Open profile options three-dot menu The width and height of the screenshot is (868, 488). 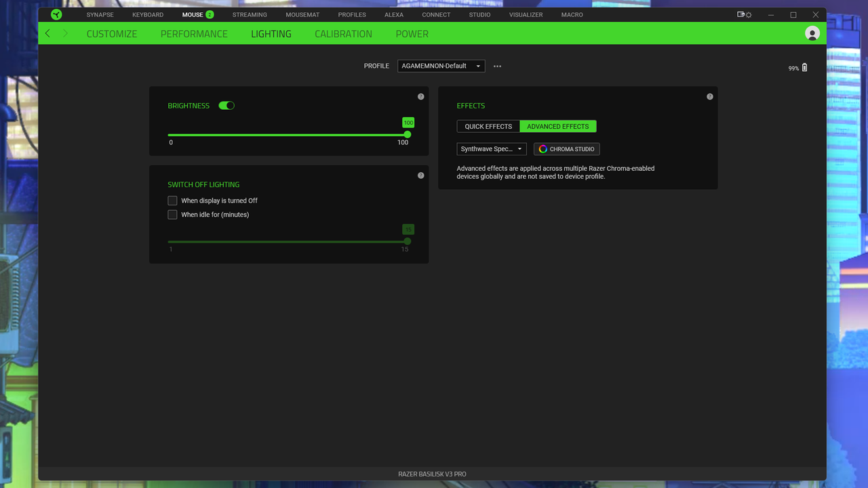(497, 66)
